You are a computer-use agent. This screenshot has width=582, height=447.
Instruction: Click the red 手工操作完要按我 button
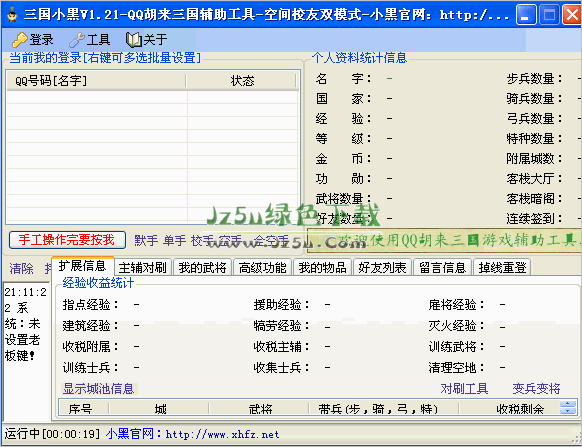coord(67,240)
